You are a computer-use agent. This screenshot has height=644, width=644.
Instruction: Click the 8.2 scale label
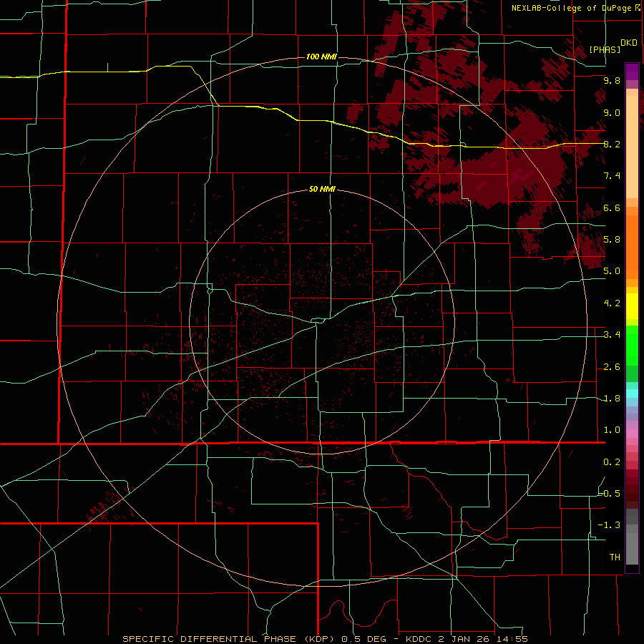point(612,144)
